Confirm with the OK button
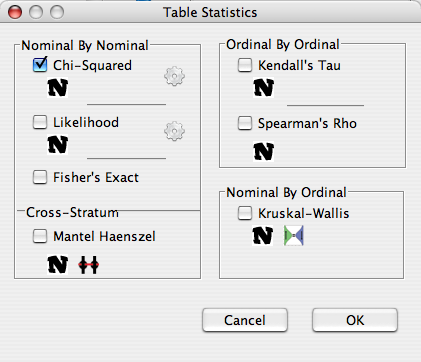 [355, 320]
